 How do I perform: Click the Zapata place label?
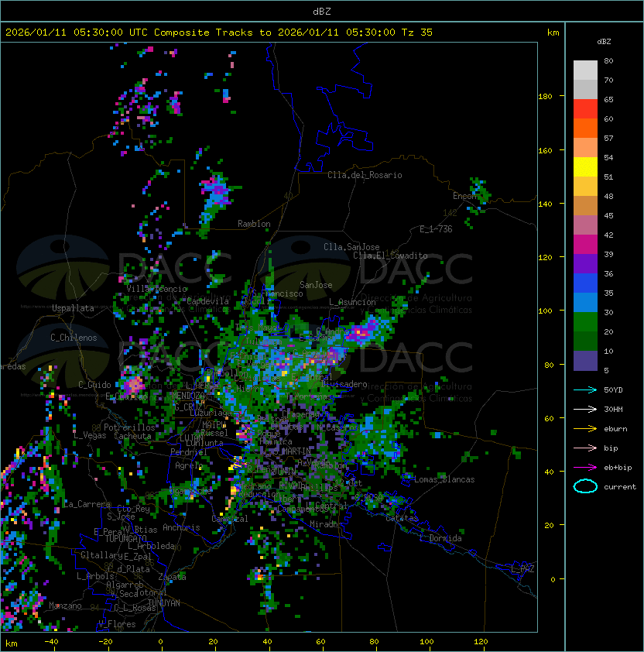click(x=172, y=577)
